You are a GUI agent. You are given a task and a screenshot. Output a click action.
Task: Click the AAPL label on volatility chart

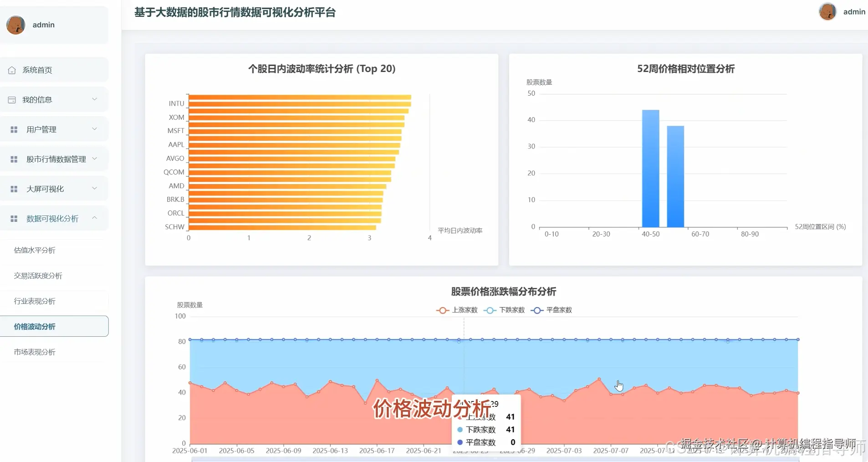176,145
